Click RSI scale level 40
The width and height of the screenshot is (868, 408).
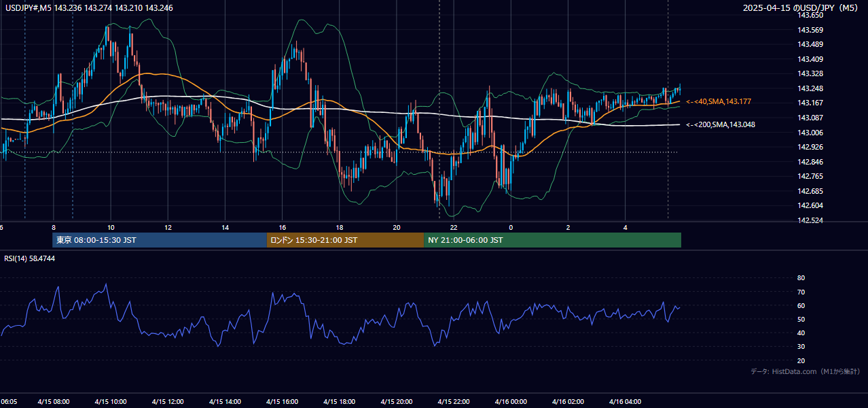tap(801, 333)
